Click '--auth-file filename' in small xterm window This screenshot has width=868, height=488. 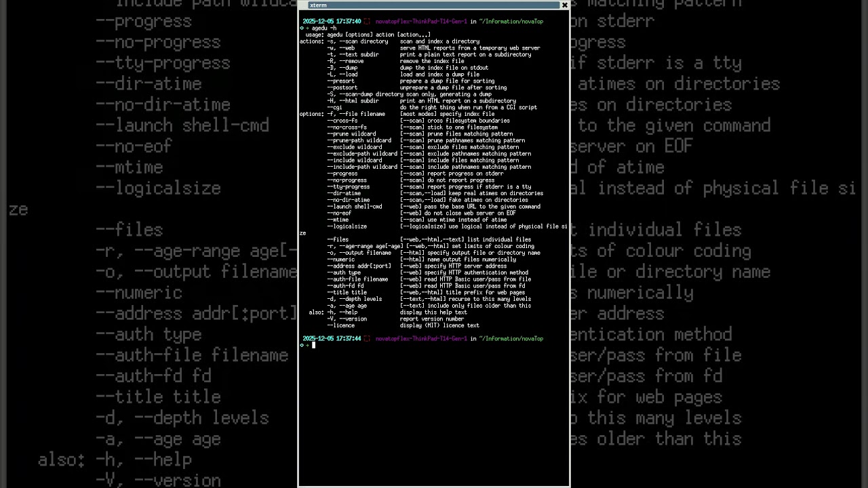pyautogui.click(x=357, y=279)
